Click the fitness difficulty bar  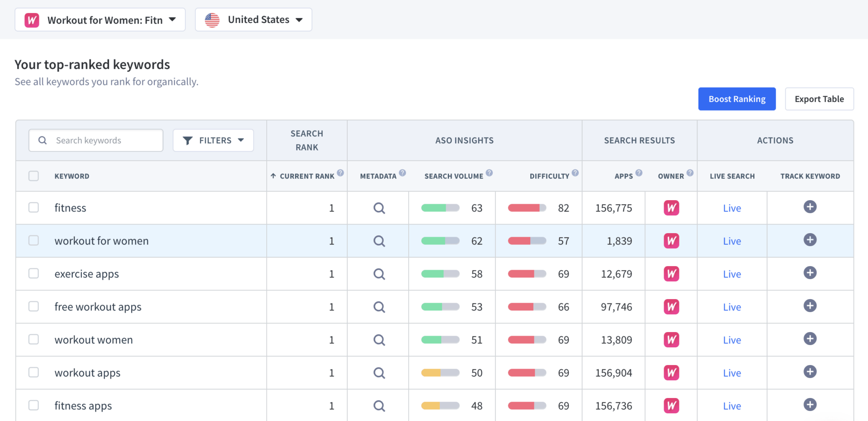click(x=527, y=208)
